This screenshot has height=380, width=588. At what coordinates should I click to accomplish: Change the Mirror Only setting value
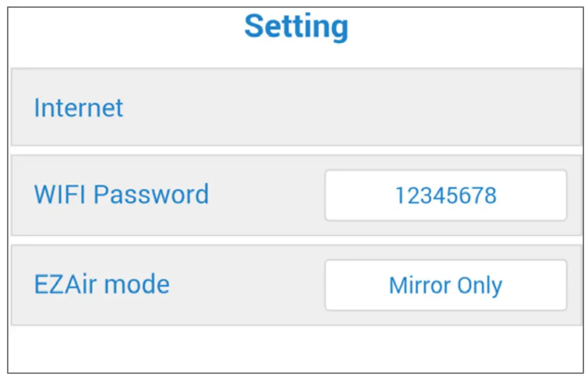445,285
